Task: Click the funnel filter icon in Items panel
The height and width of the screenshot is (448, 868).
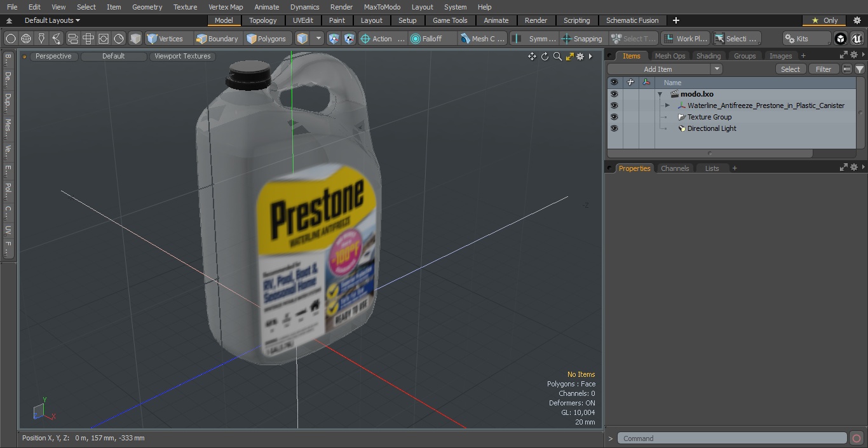Action: click(859, 69)
